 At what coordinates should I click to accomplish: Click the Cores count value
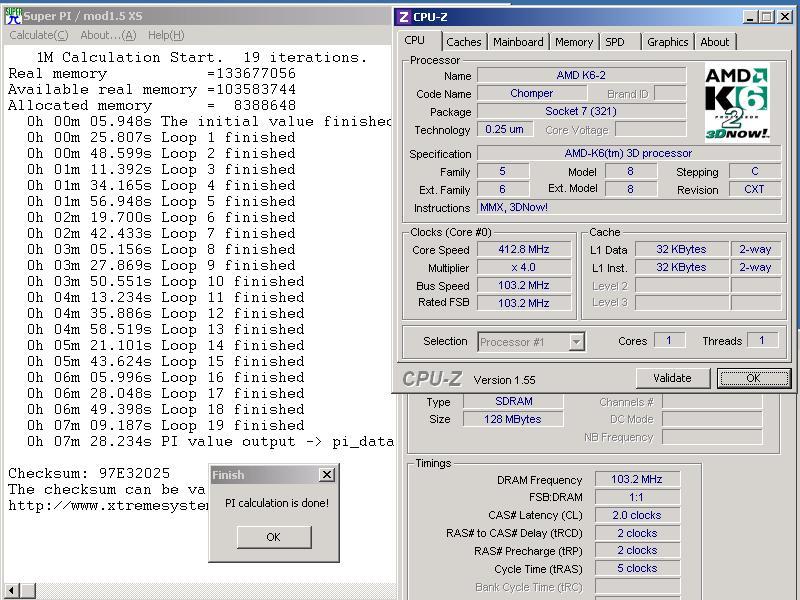(669, 340)
